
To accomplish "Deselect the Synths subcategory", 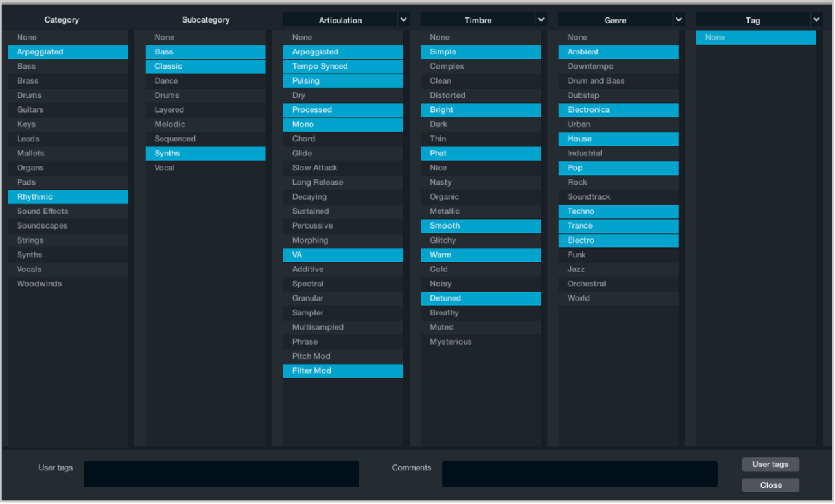I will [x=205, y=153].
